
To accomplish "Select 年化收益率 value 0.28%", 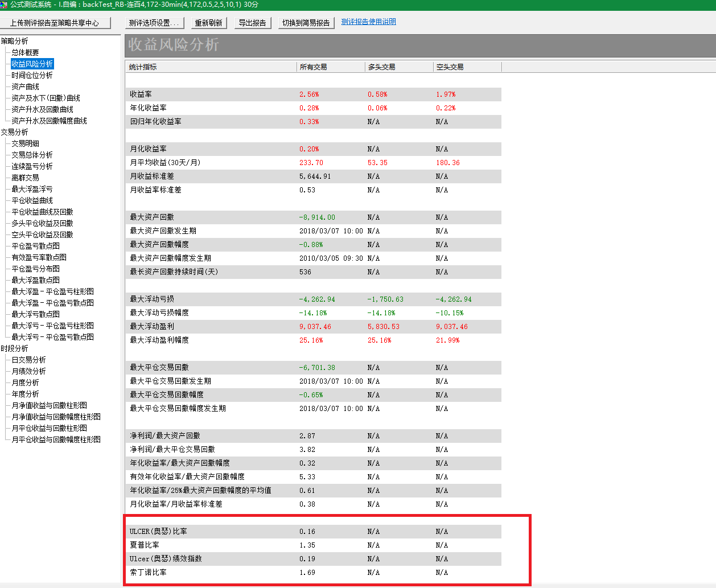I will click(x=309, y=108).
